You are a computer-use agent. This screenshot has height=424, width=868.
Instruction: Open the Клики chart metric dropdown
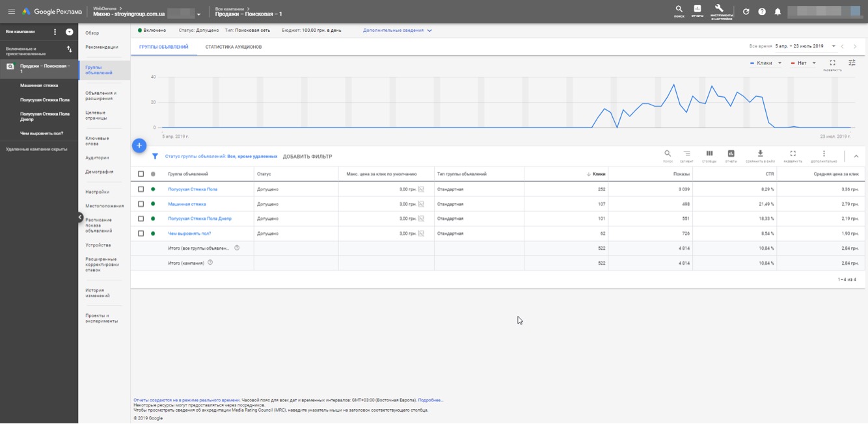point(766,63)
